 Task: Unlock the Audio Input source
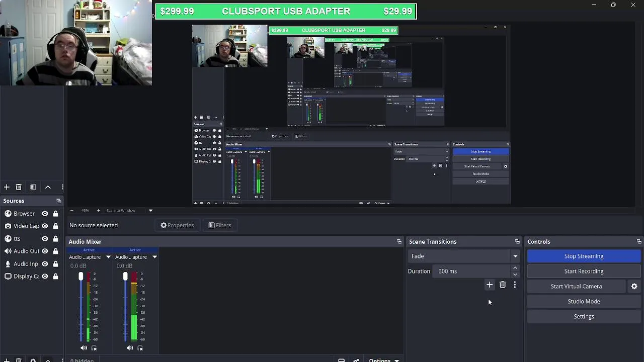click(55, 264)
